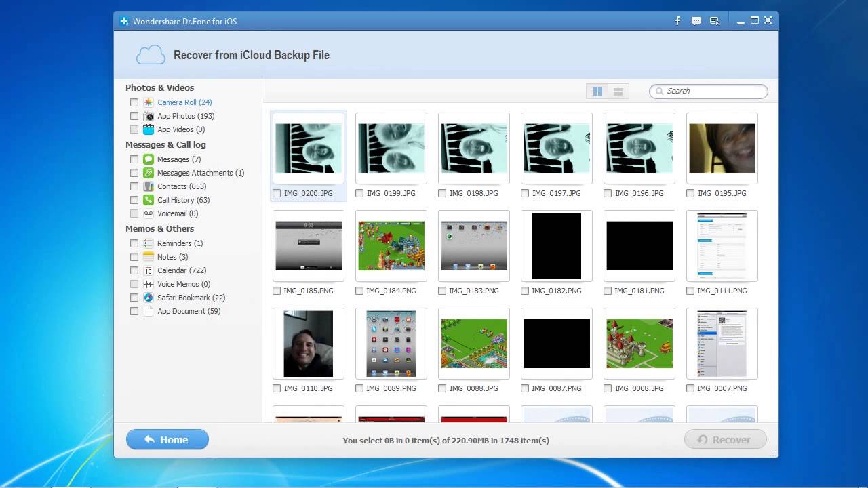This screenshot has height=488, width=868.
Task: Tick the Calendar checkbox
Action: 134,270
